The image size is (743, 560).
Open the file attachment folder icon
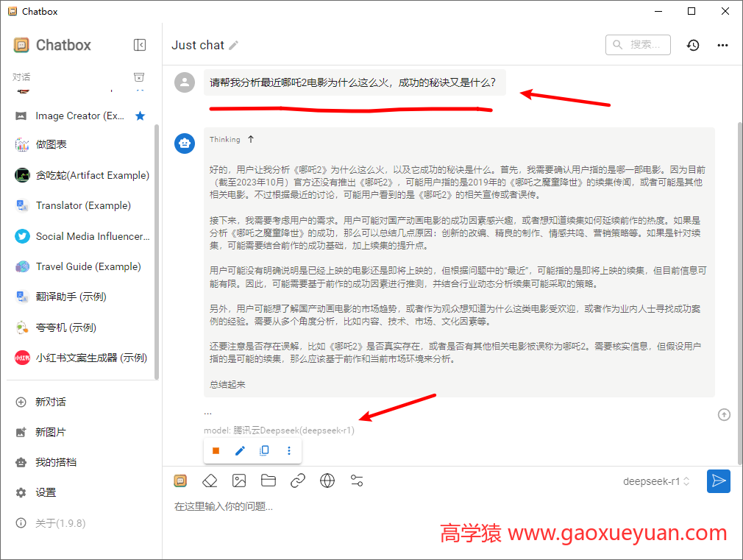click(x=268, y=480)
